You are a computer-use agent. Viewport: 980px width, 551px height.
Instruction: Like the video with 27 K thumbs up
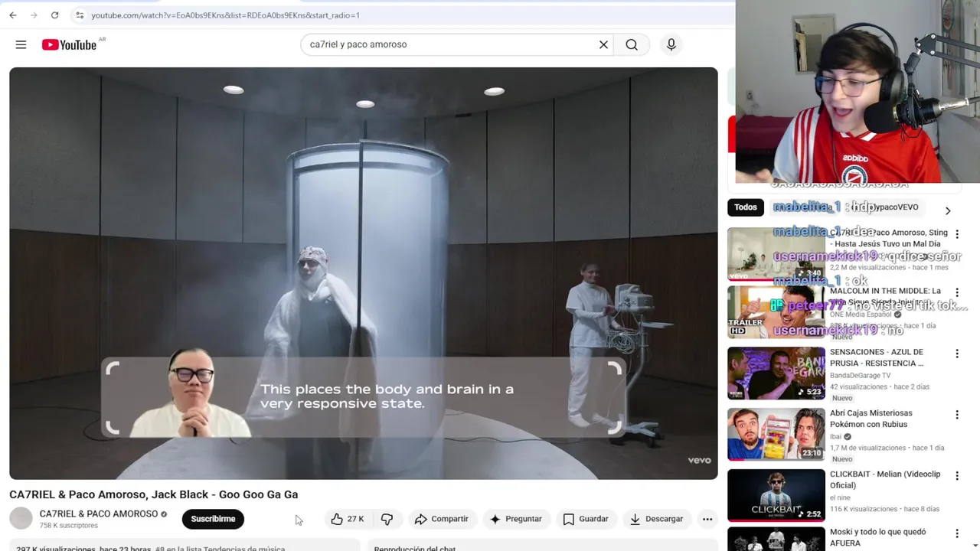[348, 519]
